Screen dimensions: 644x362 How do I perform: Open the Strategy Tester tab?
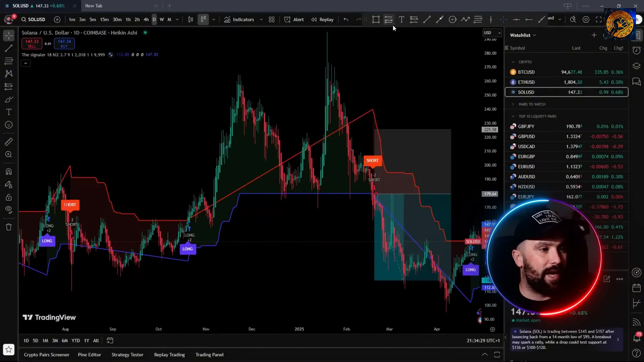click(127, 355)
